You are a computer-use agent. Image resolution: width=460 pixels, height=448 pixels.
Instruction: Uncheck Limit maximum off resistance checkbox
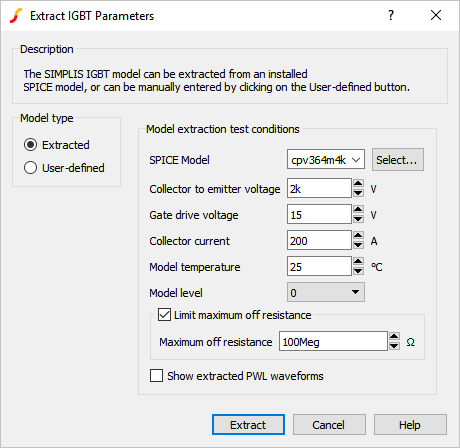164,315
